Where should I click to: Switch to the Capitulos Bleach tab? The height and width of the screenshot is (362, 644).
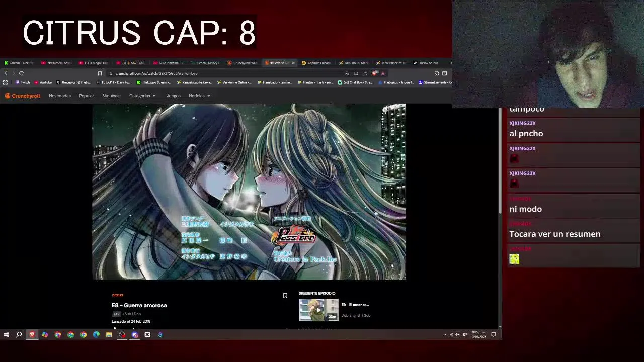(x=316, y=63)
